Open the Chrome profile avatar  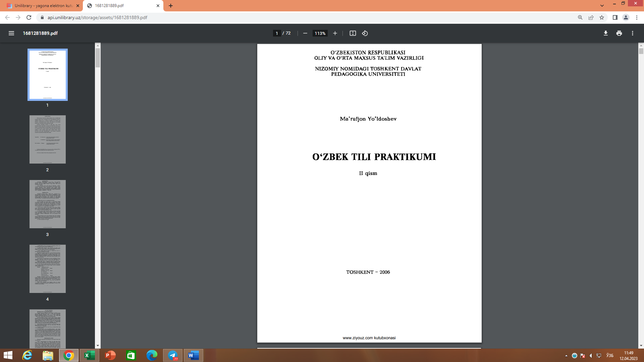pos(626,17)
